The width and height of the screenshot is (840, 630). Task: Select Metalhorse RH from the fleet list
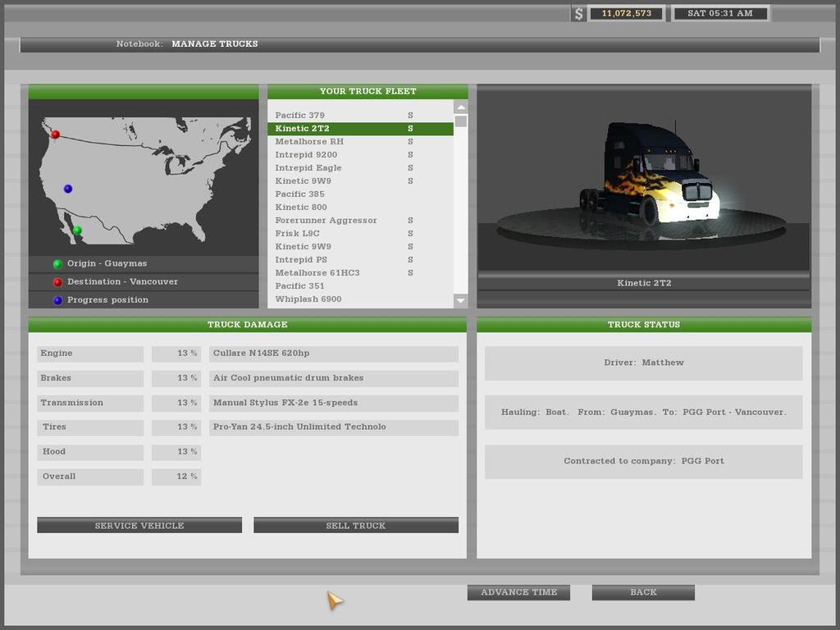(x=309, y=142)
